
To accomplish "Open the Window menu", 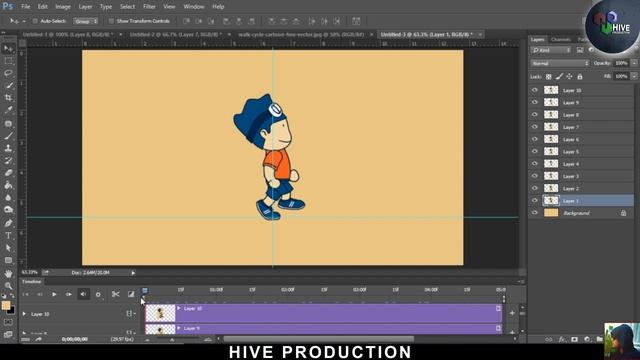I will 193,7.
